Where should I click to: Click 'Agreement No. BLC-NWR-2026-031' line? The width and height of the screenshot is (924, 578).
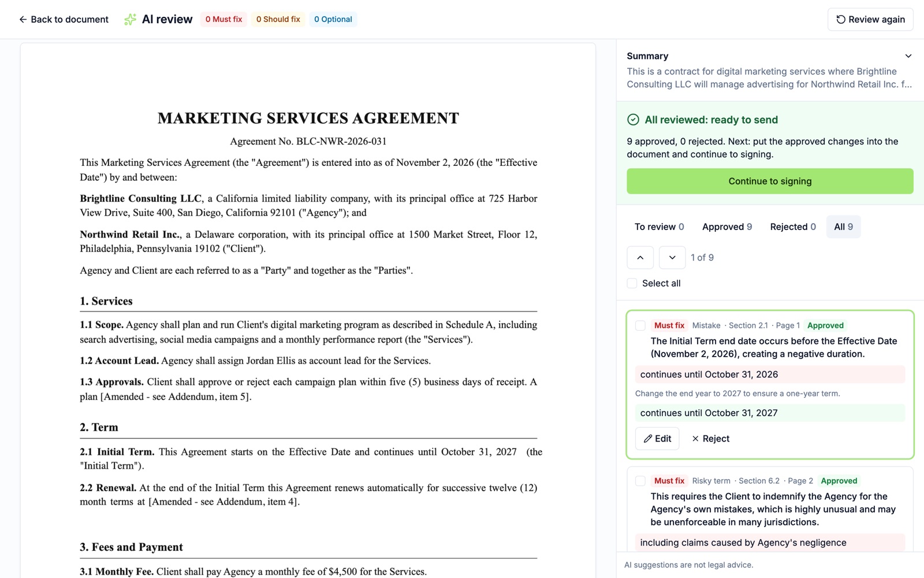point(308,142)
